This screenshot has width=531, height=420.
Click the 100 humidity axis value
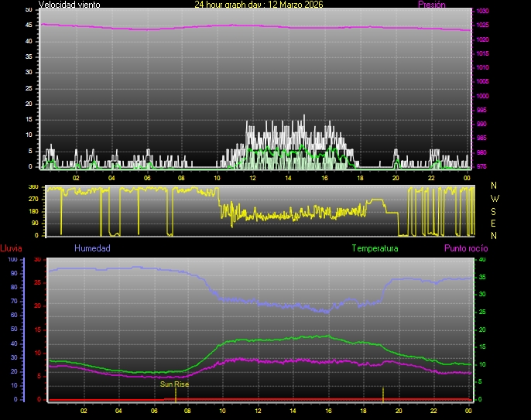(12, 260)
